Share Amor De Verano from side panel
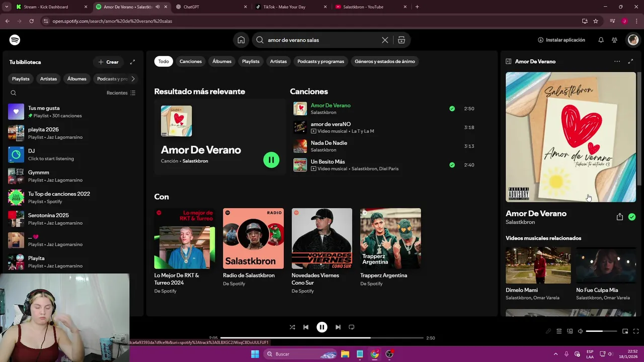Viewport: 644px width, 362px height. pos(620,217)
